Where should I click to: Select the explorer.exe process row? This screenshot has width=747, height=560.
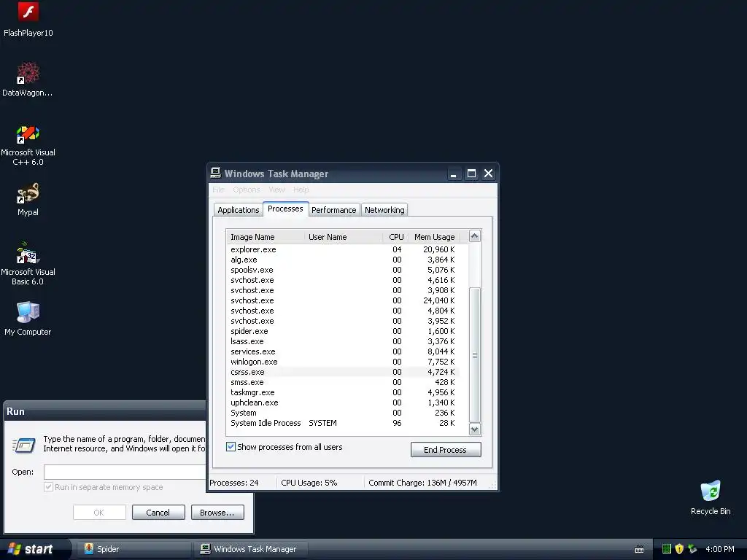tap(343, 249)
